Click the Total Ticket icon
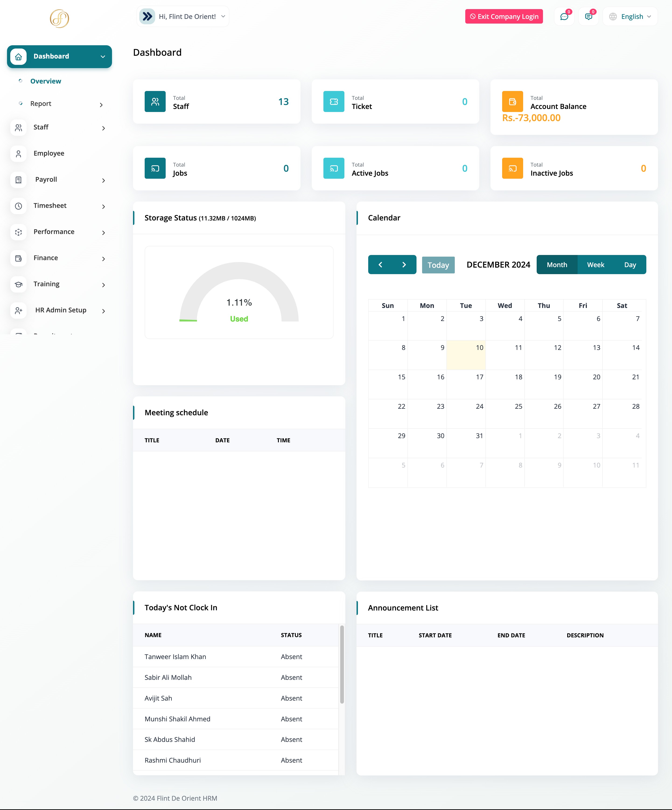The height and width of the screenshot is (810, 672). click(x=334, y=101)
